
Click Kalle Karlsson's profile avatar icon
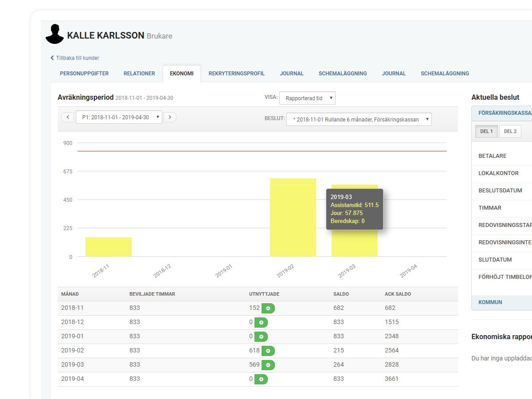[55, 35]
